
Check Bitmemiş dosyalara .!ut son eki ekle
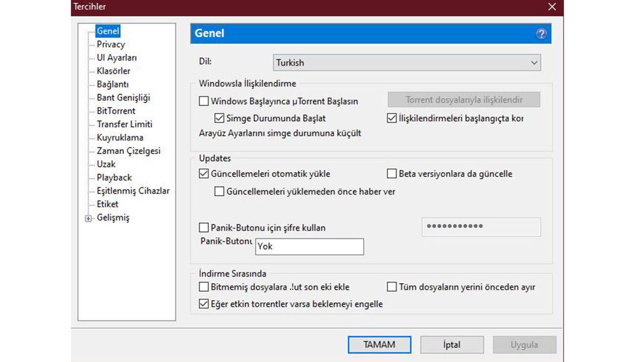click(x=203, y=287)
